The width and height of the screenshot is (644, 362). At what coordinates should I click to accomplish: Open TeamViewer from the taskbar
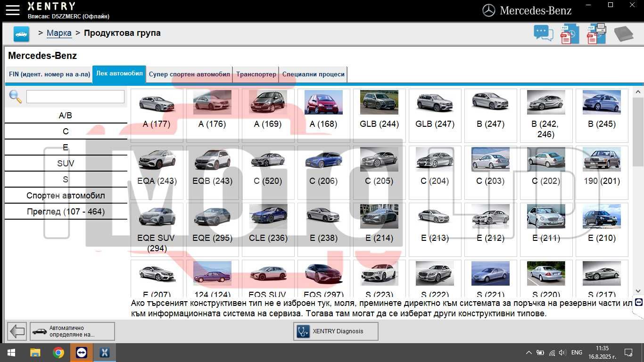(x=81, y=353)
